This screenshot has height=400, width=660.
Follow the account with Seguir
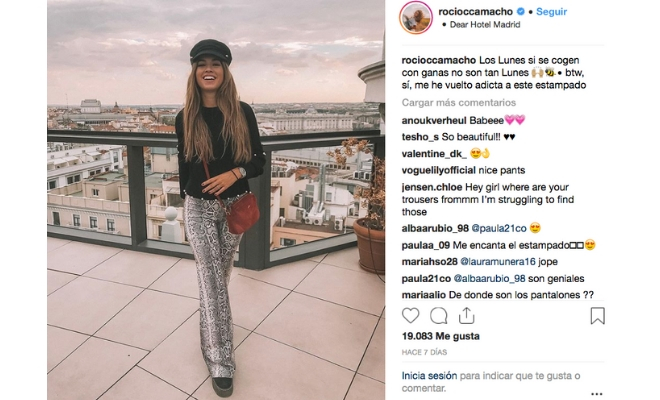coord(551,12)
